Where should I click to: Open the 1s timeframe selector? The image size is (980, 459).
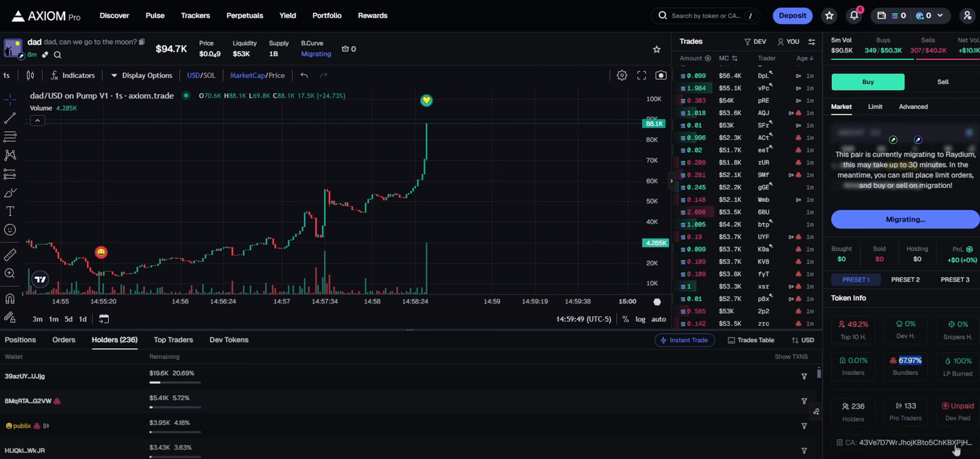[6, 75]
